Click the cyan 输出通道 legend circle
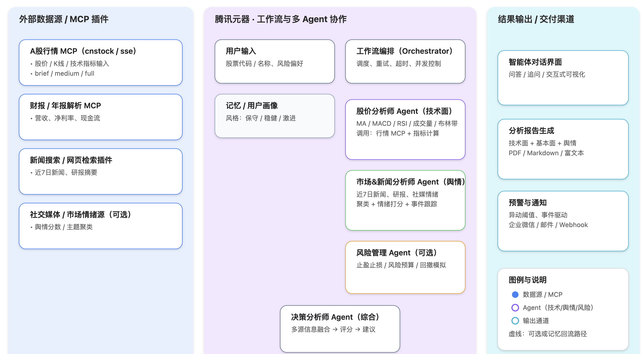This screenshot has width=644, height=354. pyautogui.click(x=515, y=320)
